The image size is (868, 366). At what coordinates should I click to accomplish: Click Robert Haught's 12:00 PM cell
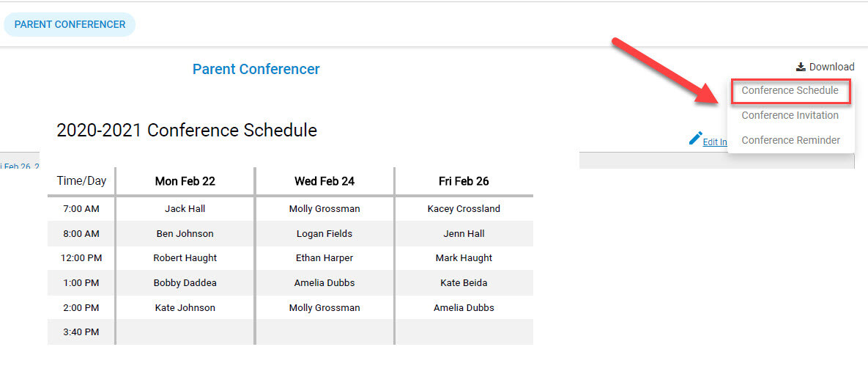[x=185, y=258]
